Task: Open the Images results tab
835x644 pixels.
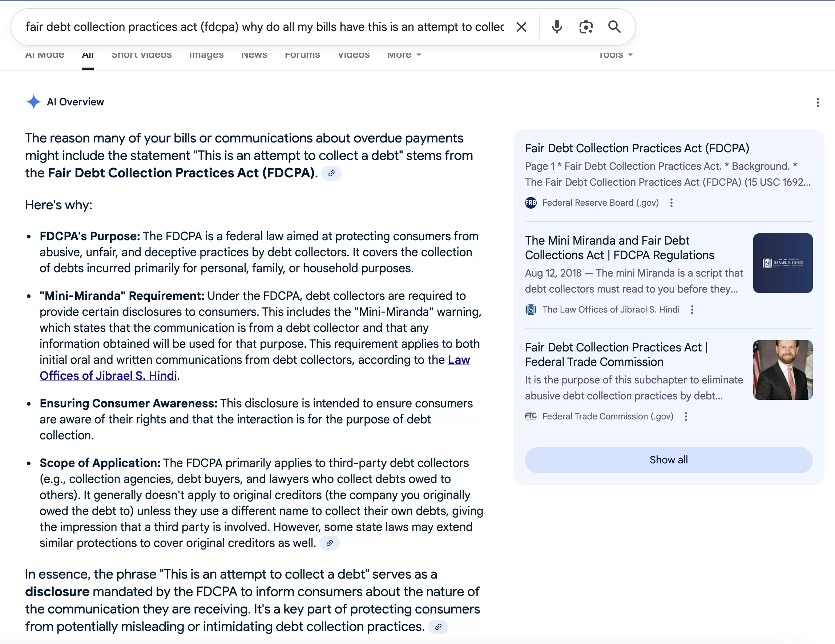Action: pos(206,55)
